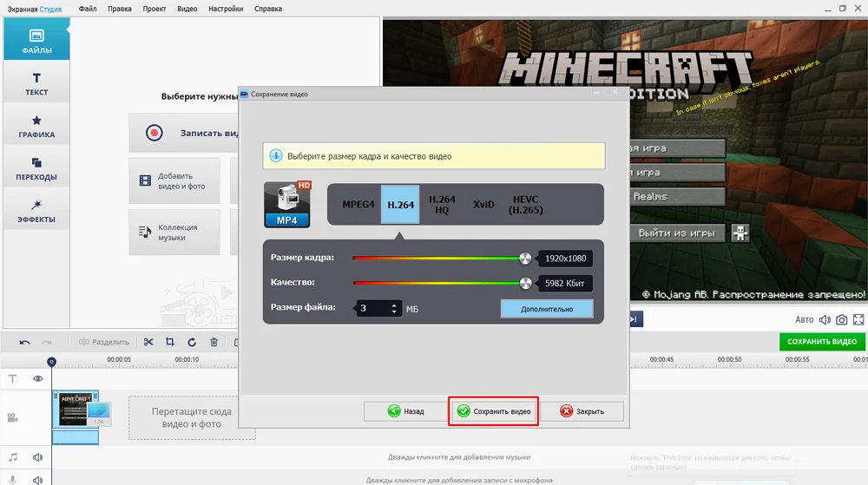The height and width of the screenshot is (485, 868).
Task: Take a snapshot with the camera icon
Action: [841, 320]
